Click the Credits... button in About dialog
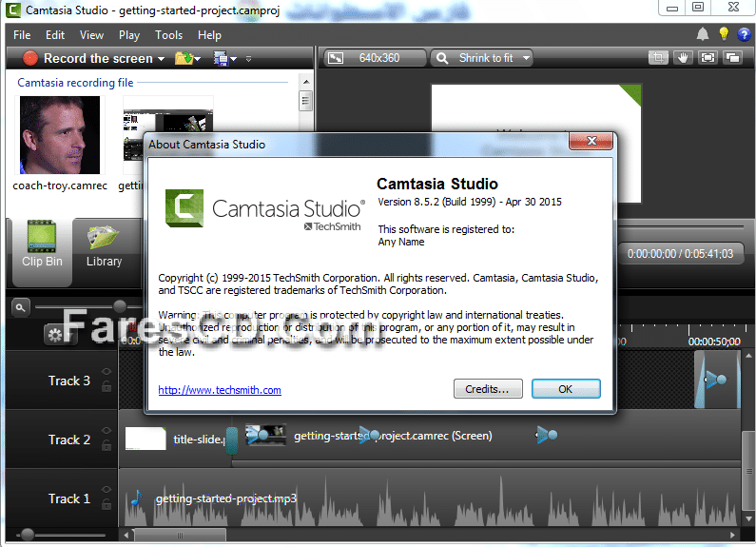The width and height of the screenshot is (756, 547). (488, 389)
